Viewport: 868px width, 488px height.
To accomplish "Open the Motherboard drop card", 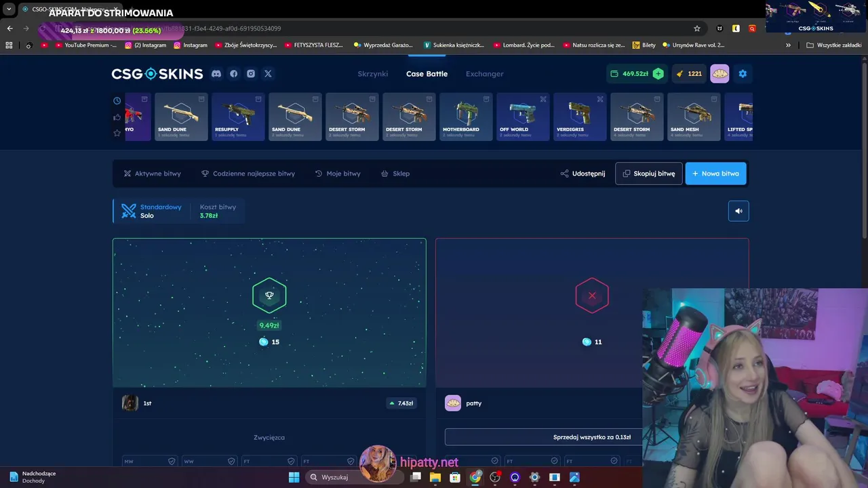I will tap(466, 117).
